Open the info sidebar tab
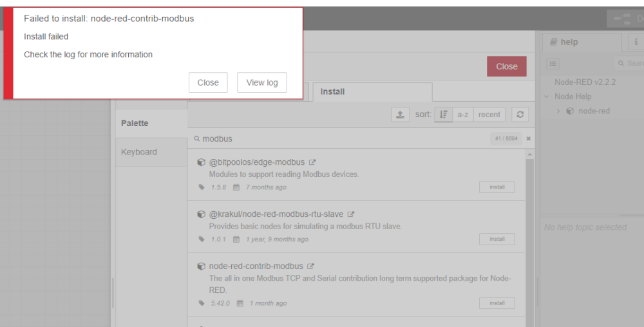 636,42
